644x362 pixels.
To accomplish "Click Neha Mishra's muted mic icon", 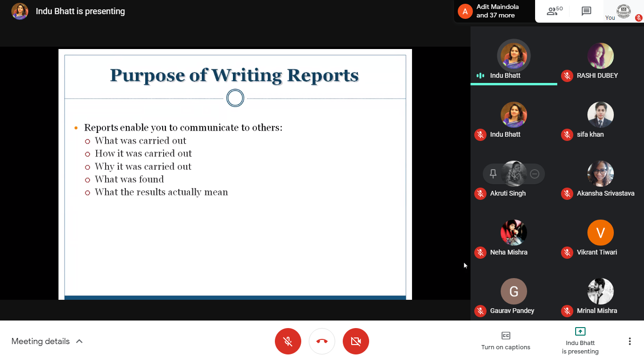I will coord(480,252).
